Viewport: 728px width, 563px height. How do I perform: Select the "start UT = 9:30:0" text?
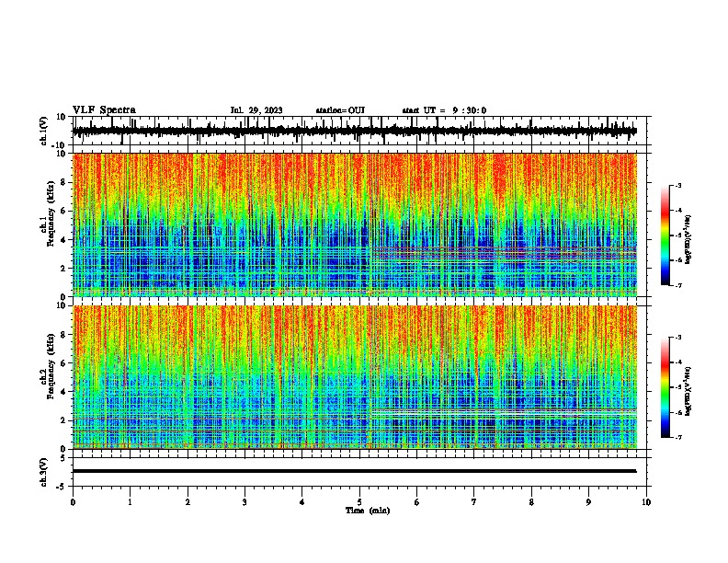pos(444,110)
